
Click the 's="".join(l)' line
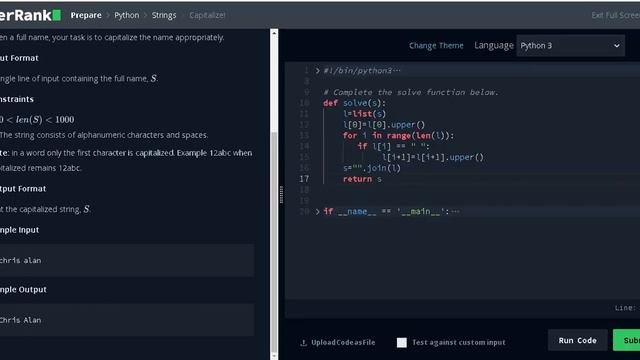coord(372,168)
